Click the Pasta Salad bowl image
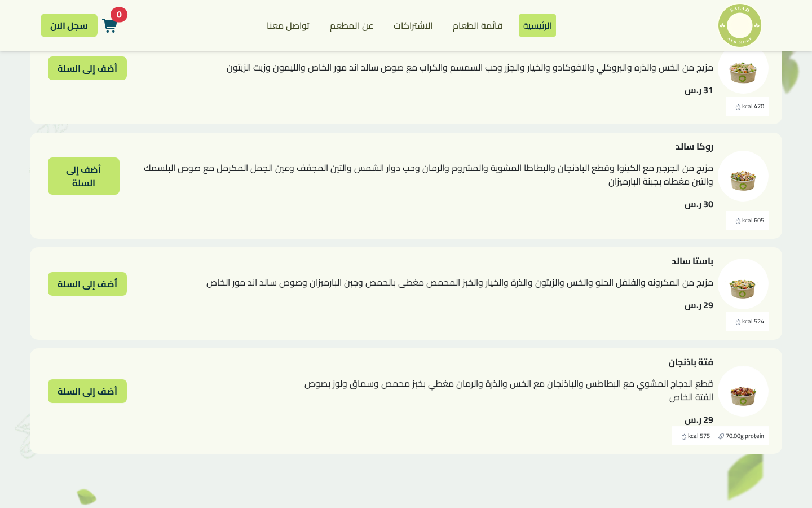The image size is (812, 508). [x=743, y=284]
